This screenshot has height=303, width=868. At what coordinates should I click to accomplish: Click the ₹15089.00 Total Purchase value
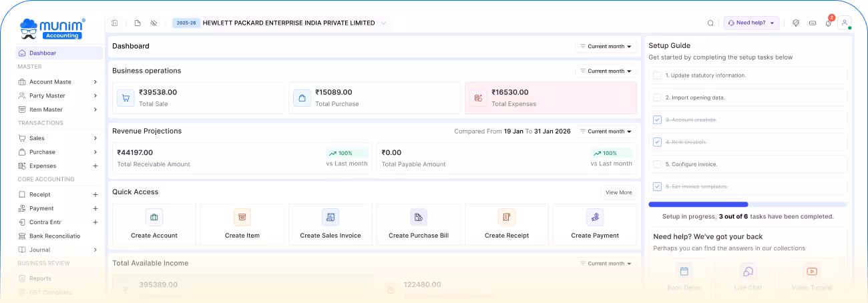(334, 92)
